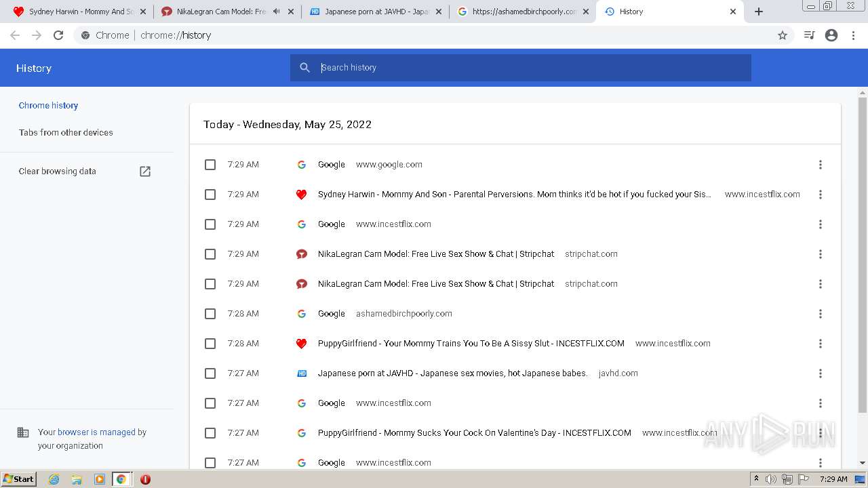
Task: Click the volume icon in system tray
Action: [x=771, y=479]
